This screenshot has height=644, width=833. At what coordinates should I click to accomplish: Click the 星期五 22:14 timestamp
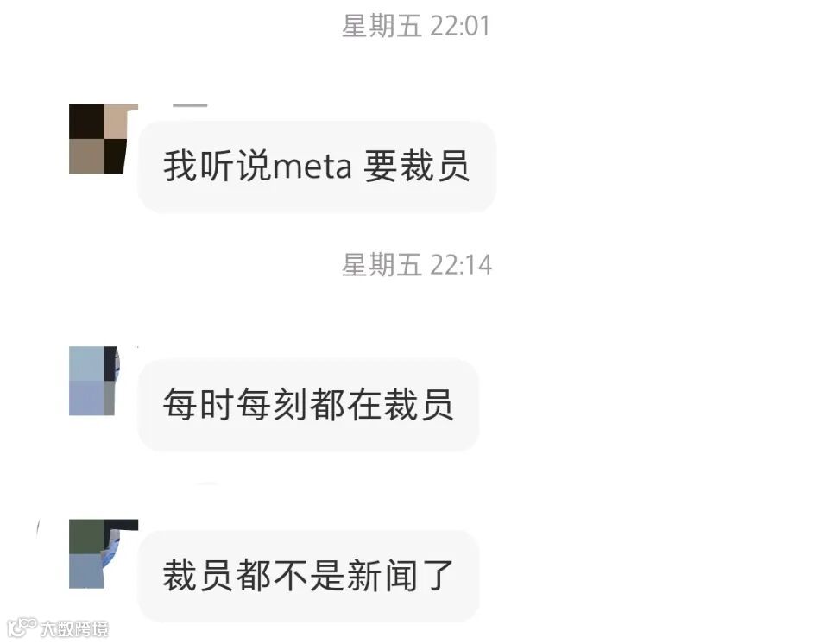click(x=416, y=265)
